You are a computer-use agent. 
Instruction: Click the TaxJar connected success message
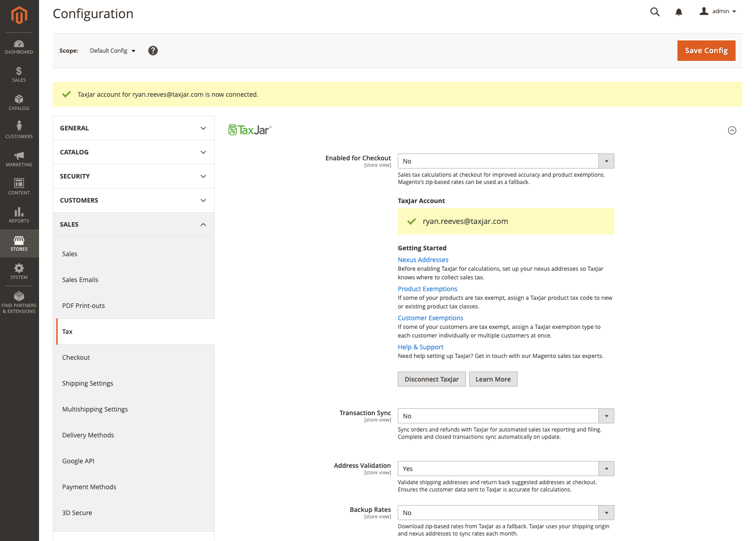point(397,94)
